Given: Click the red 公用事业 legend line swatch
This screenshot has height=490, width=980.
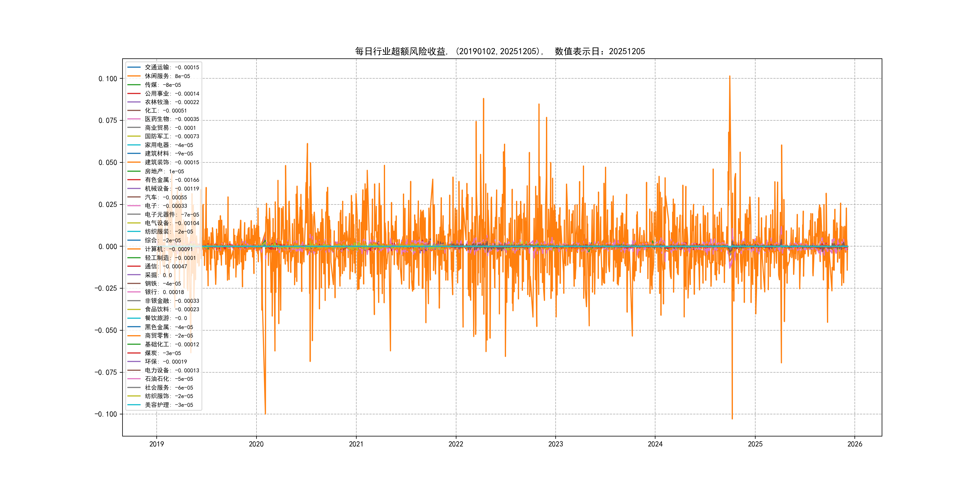Looking at the screenshot, I should click(x=134, y=93).
